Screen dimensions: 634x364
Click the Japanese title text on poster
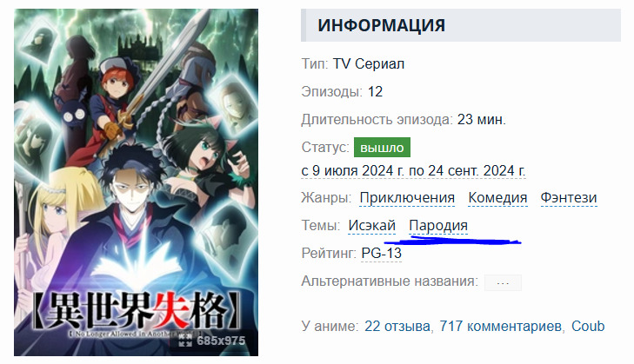click(x=136, y=310)
